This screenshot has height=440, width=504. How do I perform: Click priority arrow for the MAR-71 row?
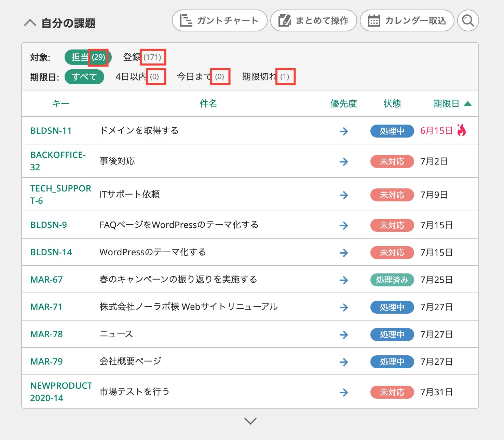point(344,307)
